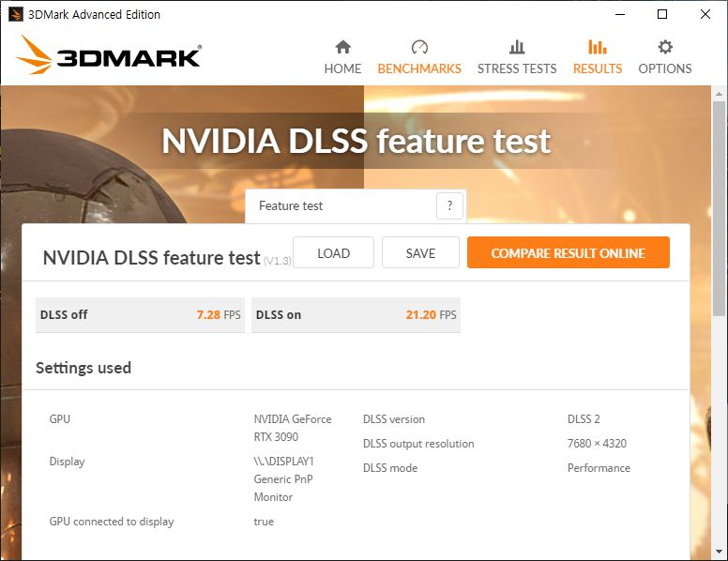The height and width of the screenshot is (561, 728).
Task: Click the Settings used heading
Action: [x=83, y=368]
